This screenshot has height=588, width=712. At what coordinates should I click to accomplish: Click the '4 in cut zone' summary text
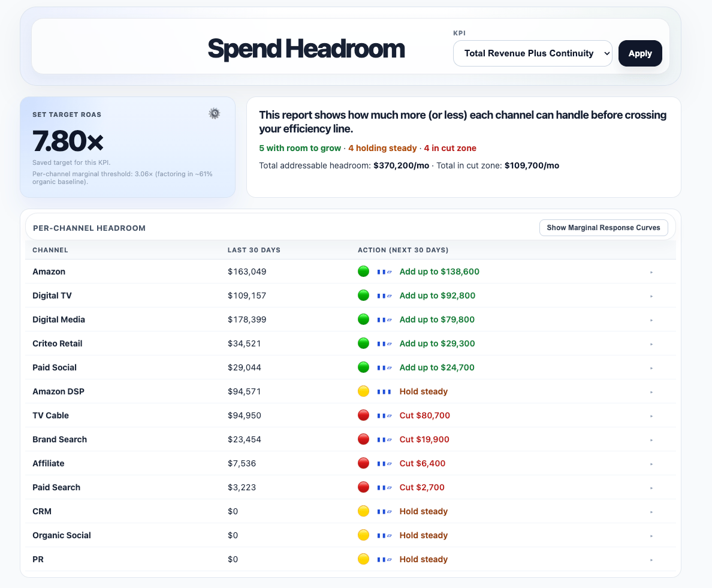click(x=450, y=148)
